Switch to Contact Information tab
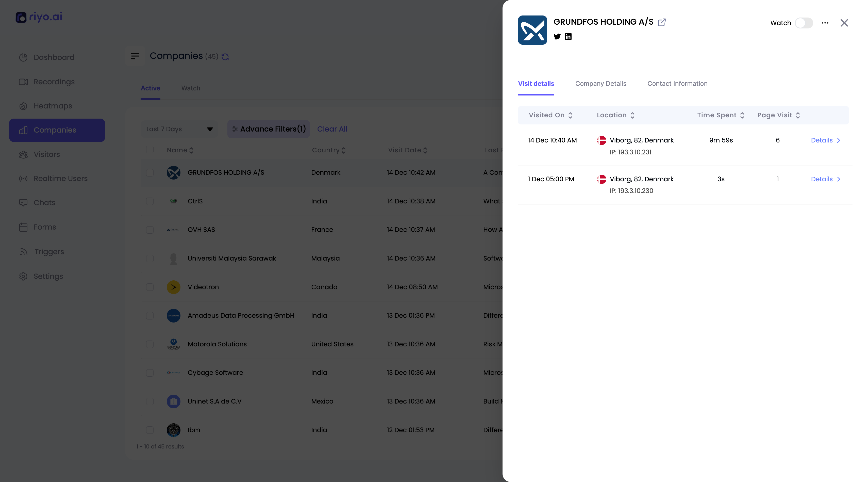Viewport: 868px width, 482px height. (x=677, y=84)
